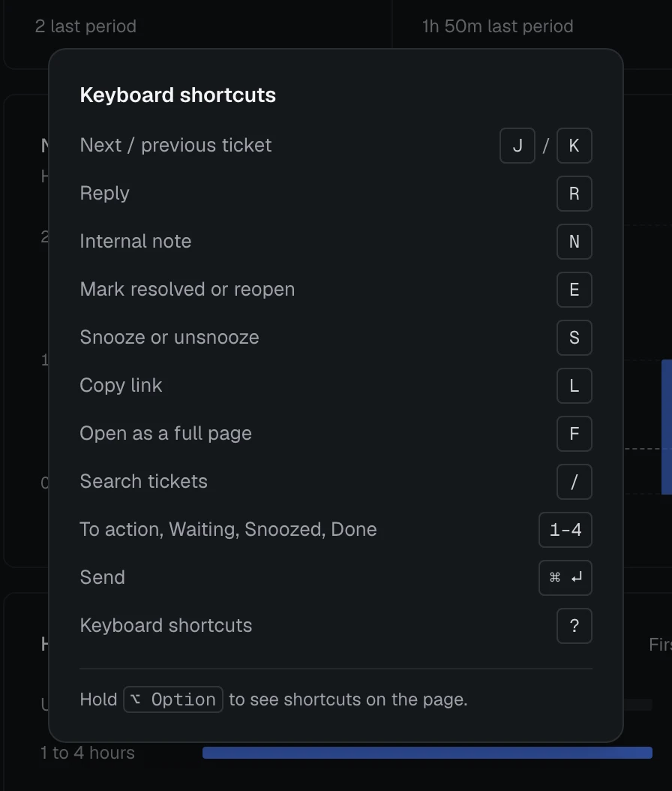Click the 'Mark resolved or reopen' label
Screen dimensions: 672x791
(x=187, y=290)
